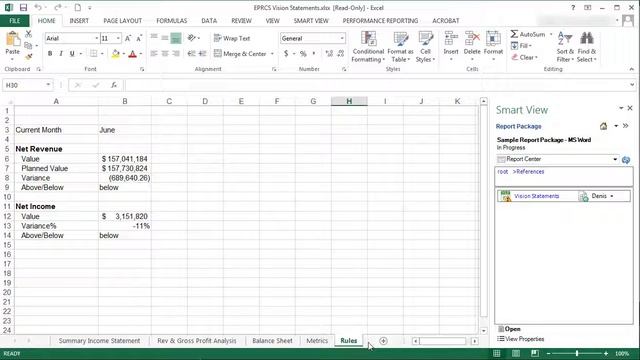
Task: Open the font size 11 dropdown
Action: (118, 38)
